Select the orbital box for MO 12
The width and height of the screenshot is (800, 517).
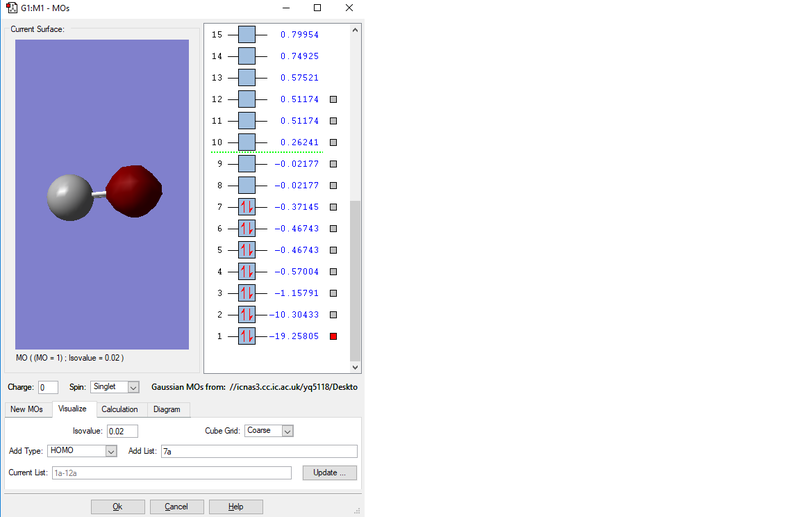point(247,99)
